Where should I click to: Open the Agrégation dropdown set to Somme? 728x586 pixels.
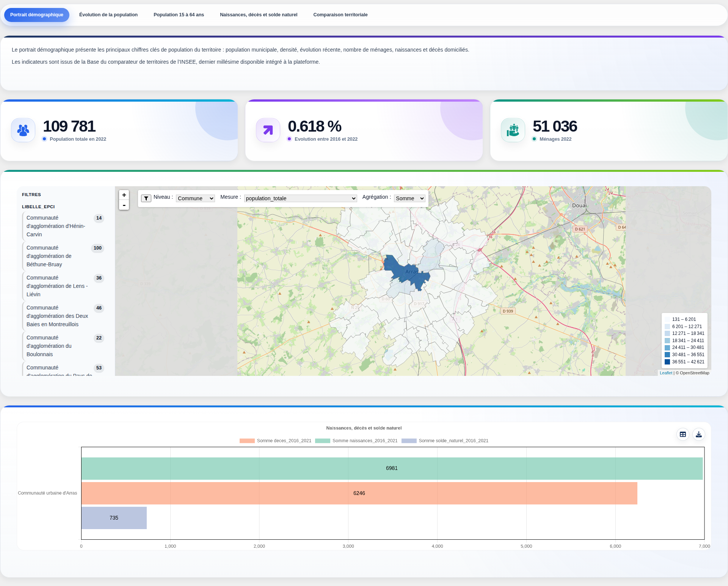[409, 198]
